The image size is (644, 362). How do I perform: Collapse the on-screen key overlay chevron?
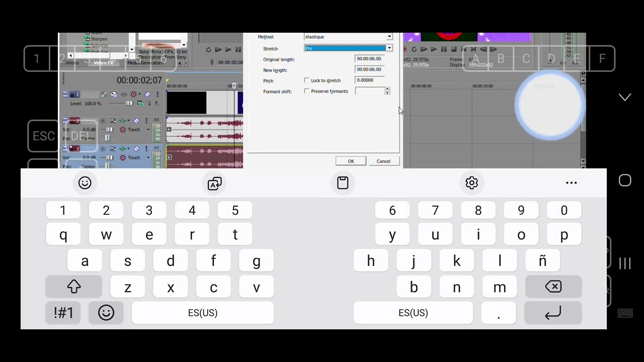[624, 97]
